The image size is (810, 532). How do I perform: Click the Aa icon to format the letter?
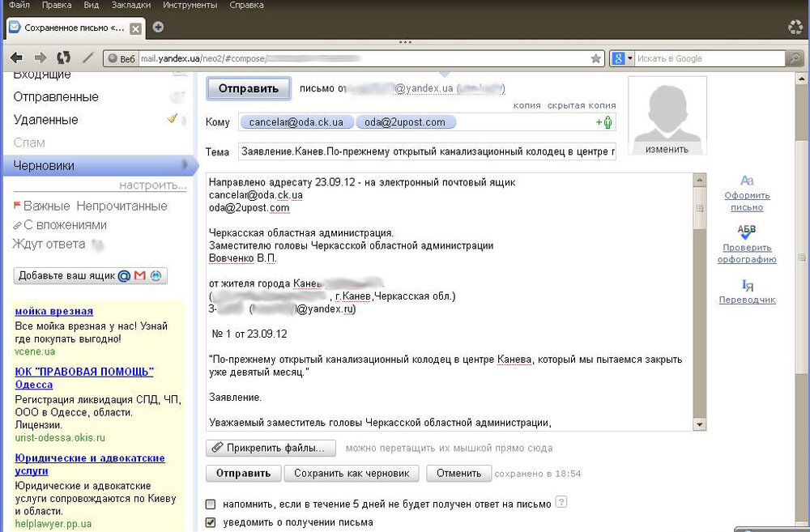coord(746,180)
